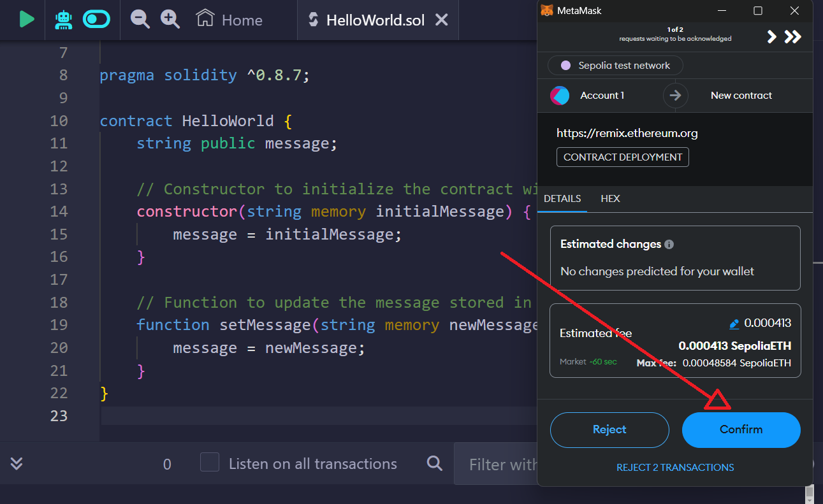823x504 pixels.
Task: Click REJECT 2 TRANSACTIONS link
Action: tap(675, 468)
